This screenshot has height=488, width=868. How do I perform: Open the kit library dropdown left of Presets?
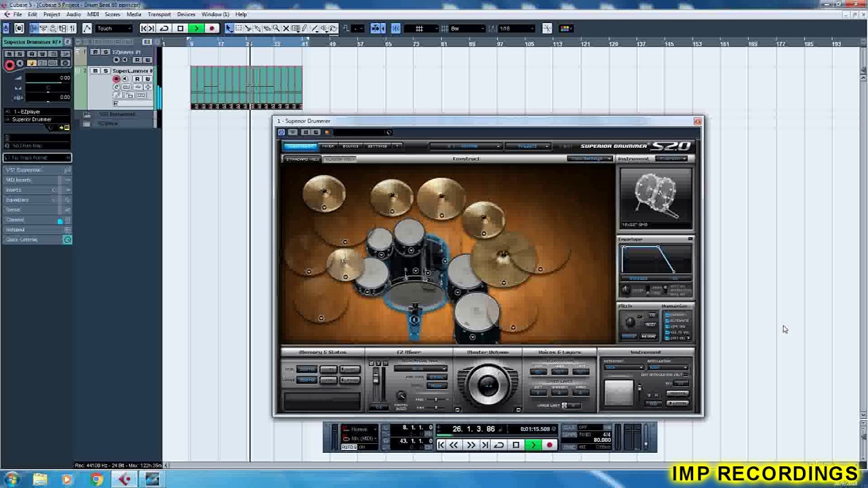tap(465, 146)
